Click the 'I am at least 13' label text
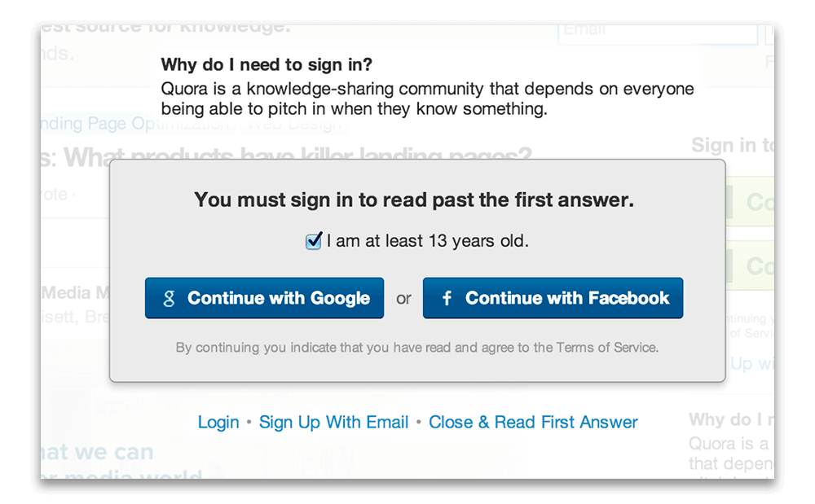 pos(427,242)
